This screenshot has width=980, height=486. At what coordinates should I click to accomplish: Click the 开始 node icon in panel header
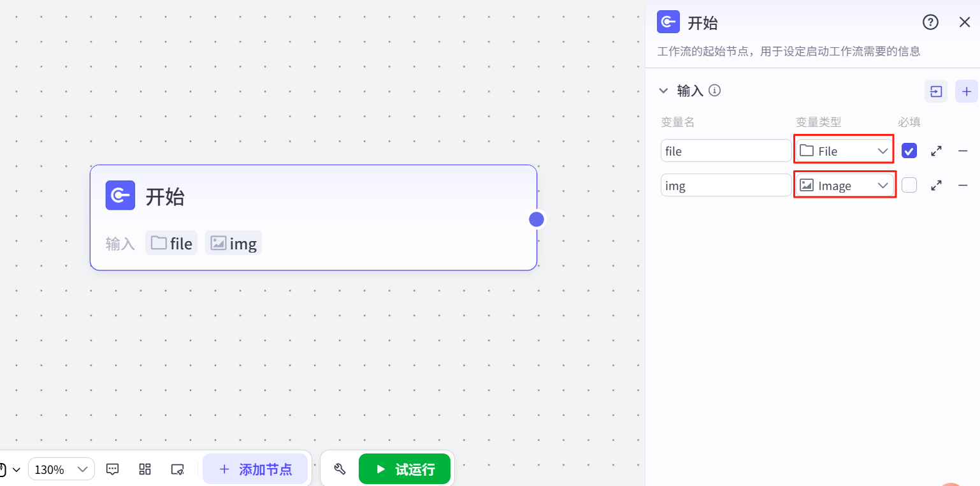(x=668, y=22)
